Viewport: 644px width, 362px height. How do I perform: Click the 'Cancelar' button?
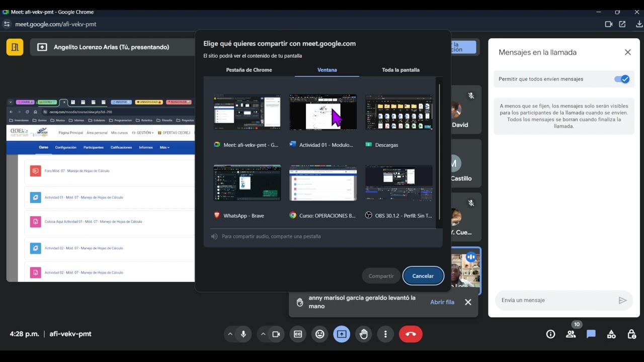(423, 276)
